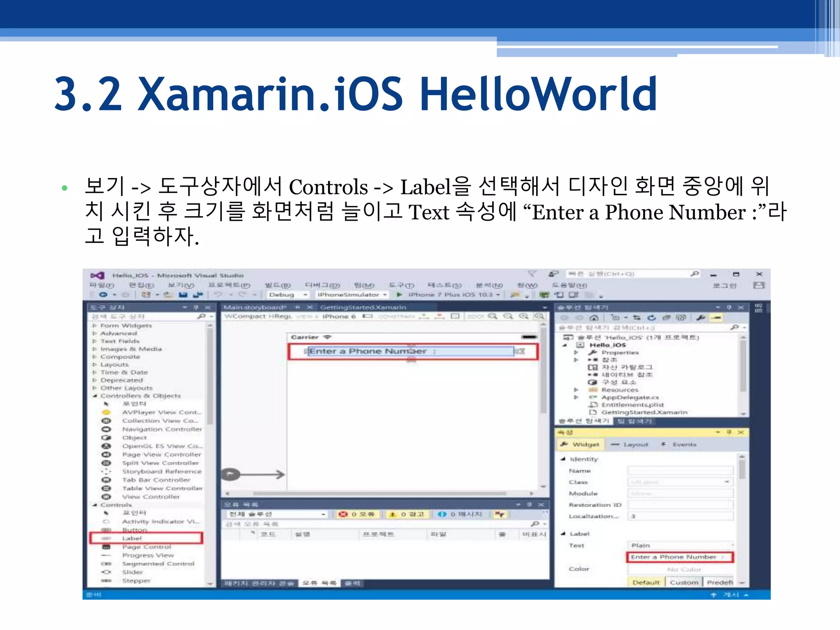The width and height of the screenshot is (840, 630).
Task: Click the No Color swatch field
Action: tap(680, 569)
